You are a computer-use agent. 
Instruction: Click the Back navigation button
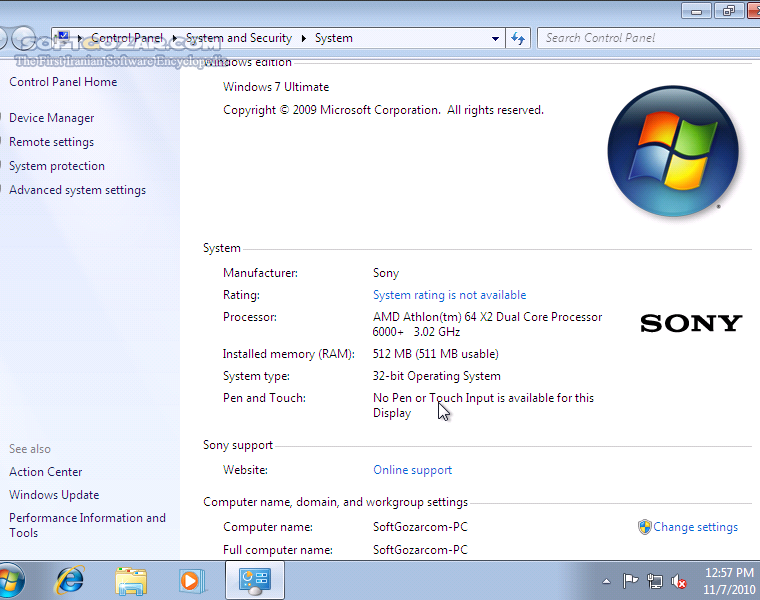4,38
